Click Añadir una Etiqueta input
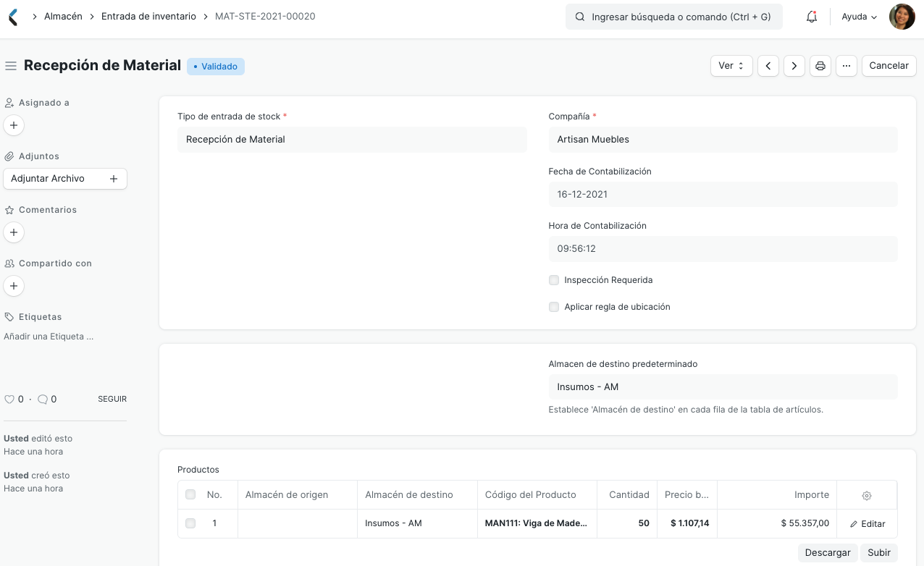Viewport: 924px width, 566px height. [49, 337]
